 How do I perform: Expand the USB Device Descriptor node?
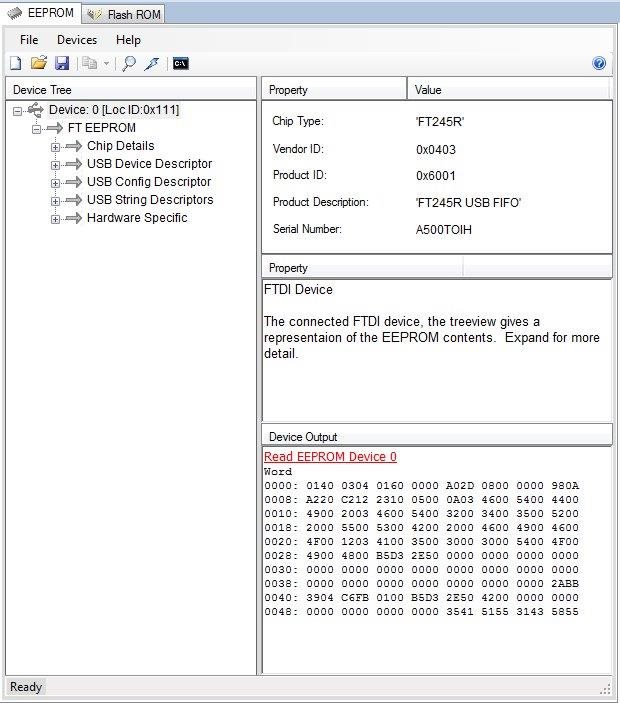click(55, 165)
